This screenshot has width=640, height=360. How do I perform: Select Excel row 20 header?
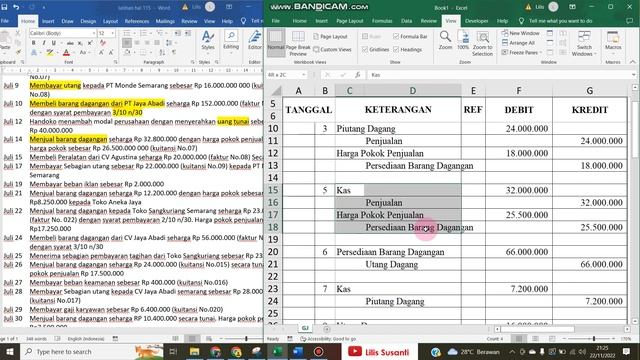tap(273, 252)
